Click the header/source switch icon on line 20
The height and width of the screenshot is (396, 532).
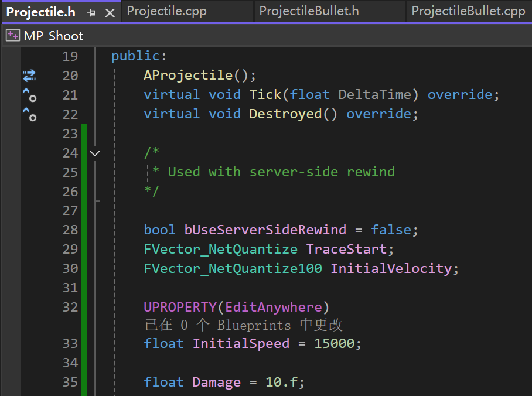(29, 76)
